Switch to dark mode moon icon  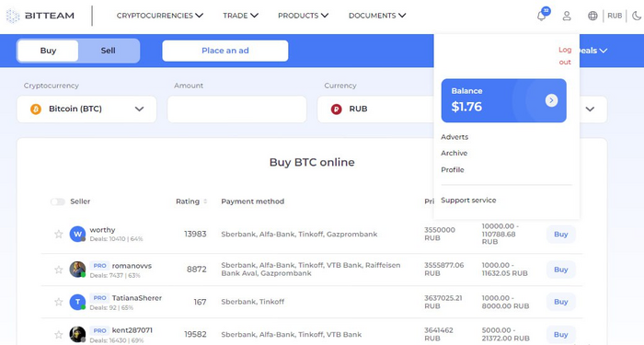click(x=637, y=16)
